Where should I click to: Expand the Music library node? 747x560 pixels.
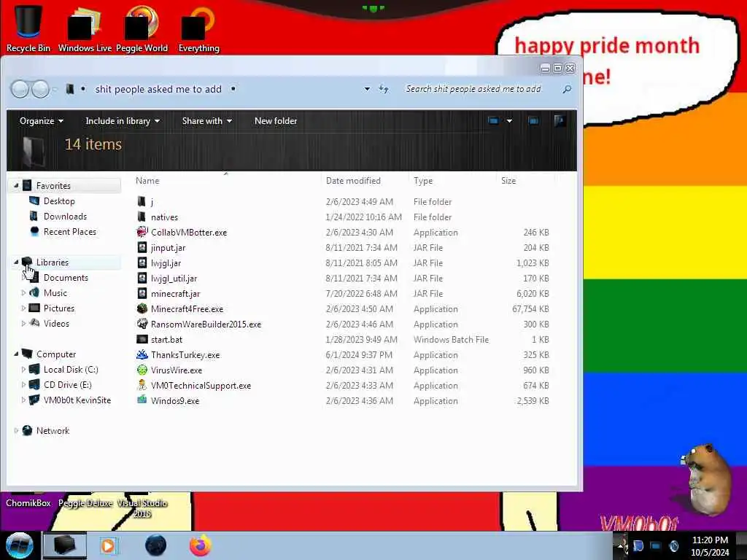pos(23,293)
